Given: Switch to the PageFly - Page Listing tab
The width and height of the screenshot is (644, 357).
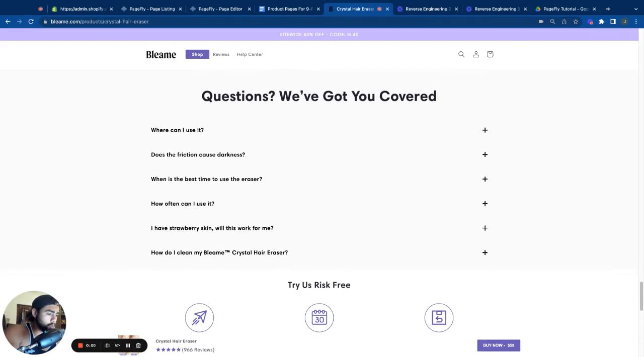Looking at the screenshot, I should (151, 9).
